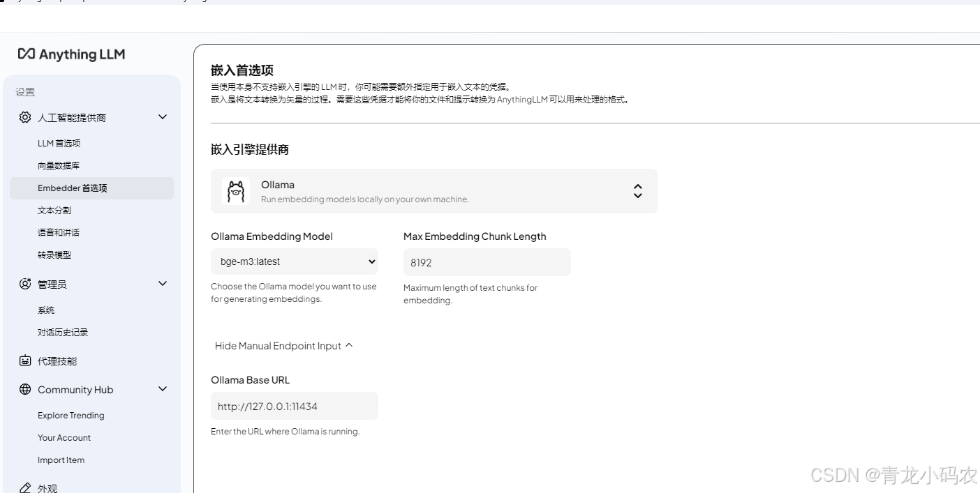Open 对话历史记录 page
The image size is (980, 493).
coord(63,332)
